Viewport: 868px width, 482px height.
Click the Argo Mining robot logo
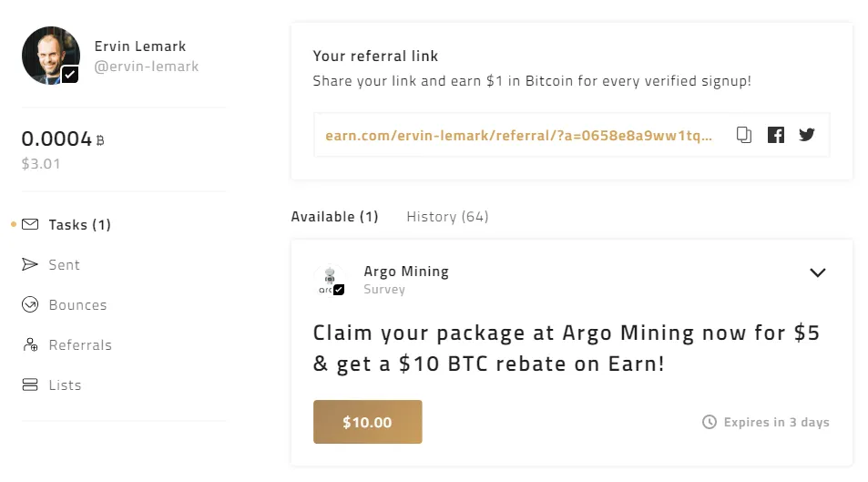pyautogui.click(x=330, y=281)
